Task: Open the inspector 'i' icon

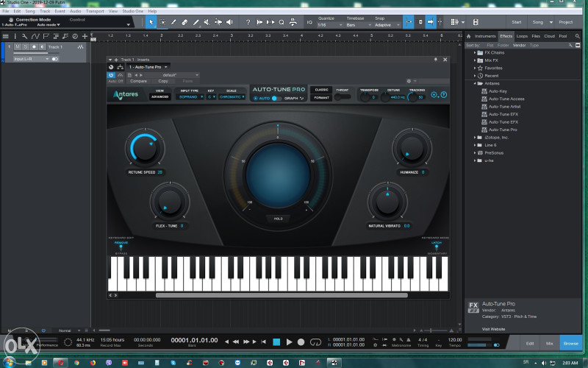Action: click(15, 36)
